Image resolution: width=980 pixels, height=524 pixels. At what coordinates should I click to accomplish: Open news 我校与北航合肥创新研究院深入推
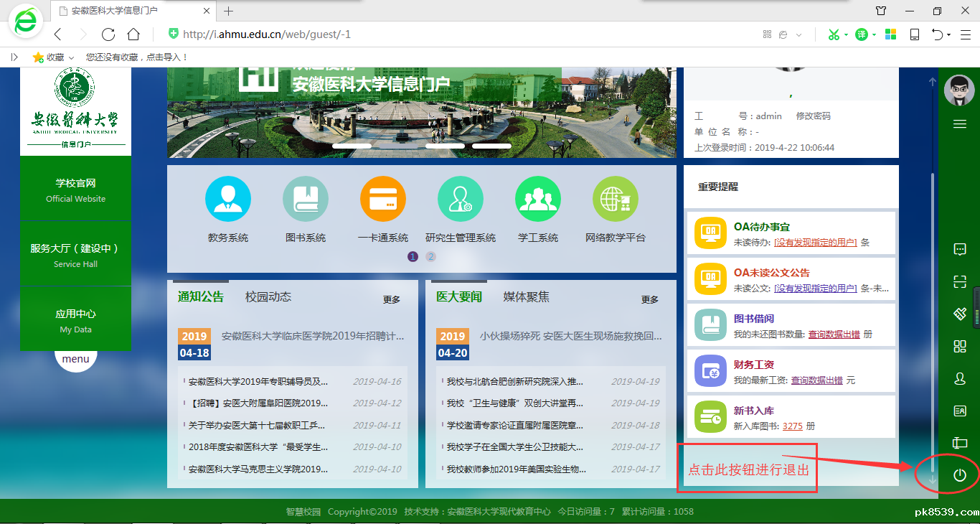click(515, 382)
